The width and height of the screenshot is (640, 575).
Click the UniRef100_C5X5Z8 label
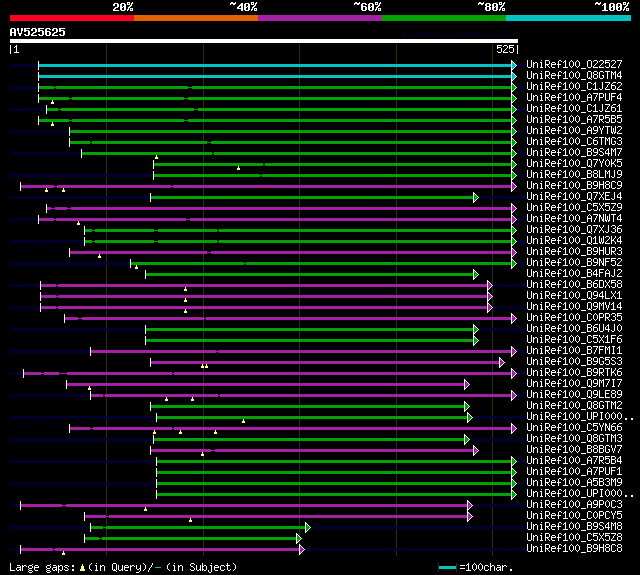[x=574, y=538]
